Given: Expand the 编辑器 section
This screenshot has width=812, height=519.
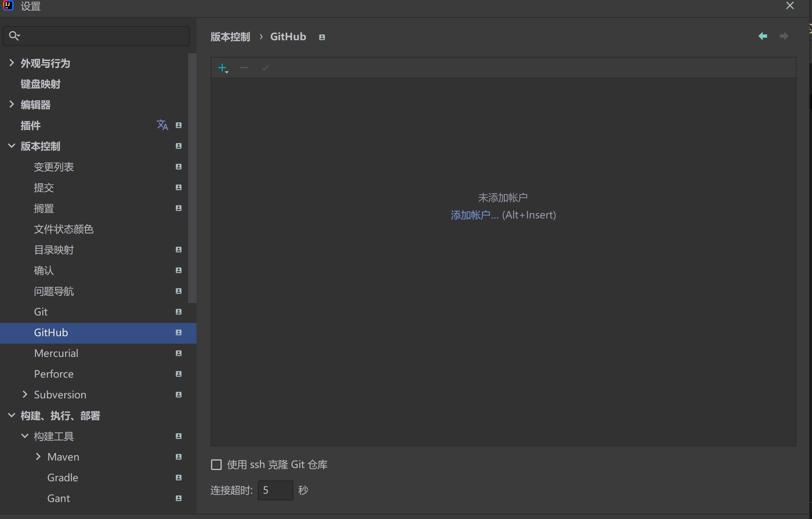Looking at the screenshot, I should point(12,104).
